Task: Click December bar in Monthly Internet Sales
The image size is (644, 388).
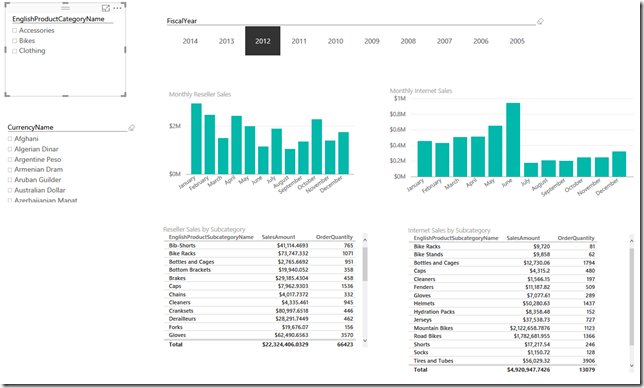Action: click(x=619, y=164)
